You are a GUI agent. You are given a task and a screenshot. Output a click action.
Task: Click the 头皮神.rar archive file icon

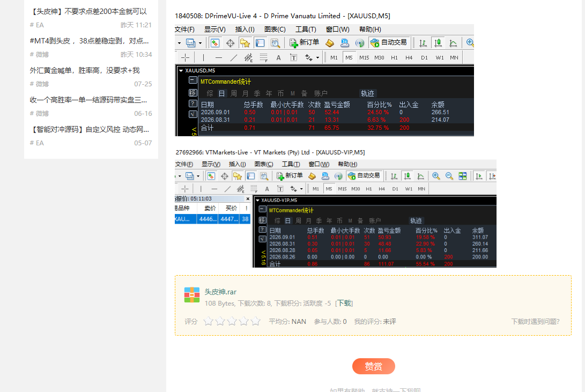coord(192,294)
